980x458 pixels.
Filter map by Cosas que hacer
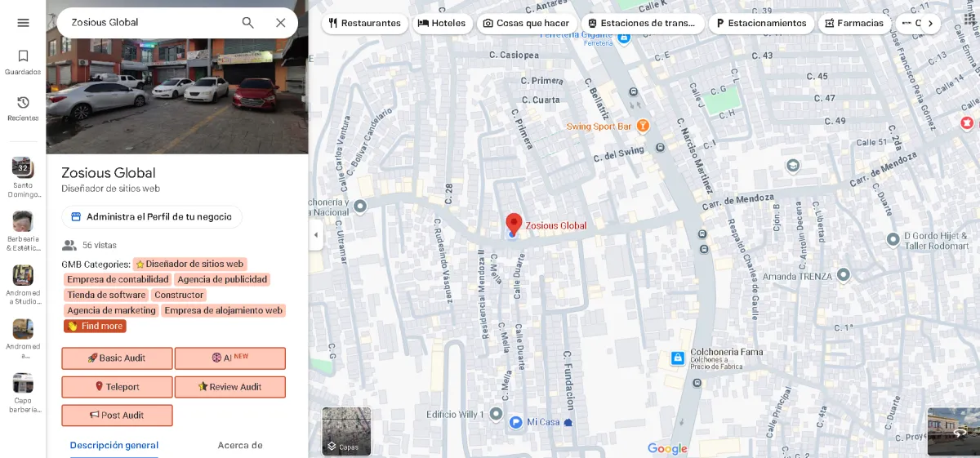point(527,23)
